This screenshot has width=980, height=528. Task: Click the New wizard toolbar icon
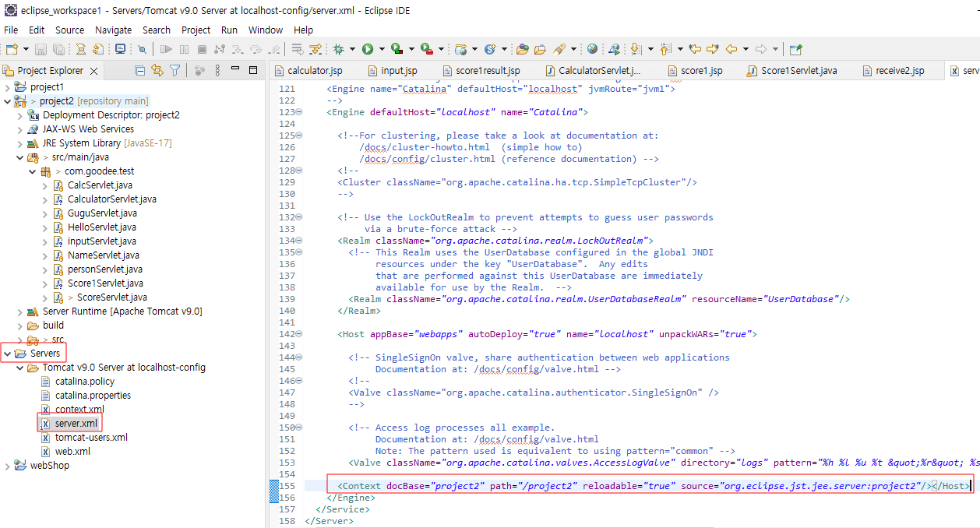point(12,49)
